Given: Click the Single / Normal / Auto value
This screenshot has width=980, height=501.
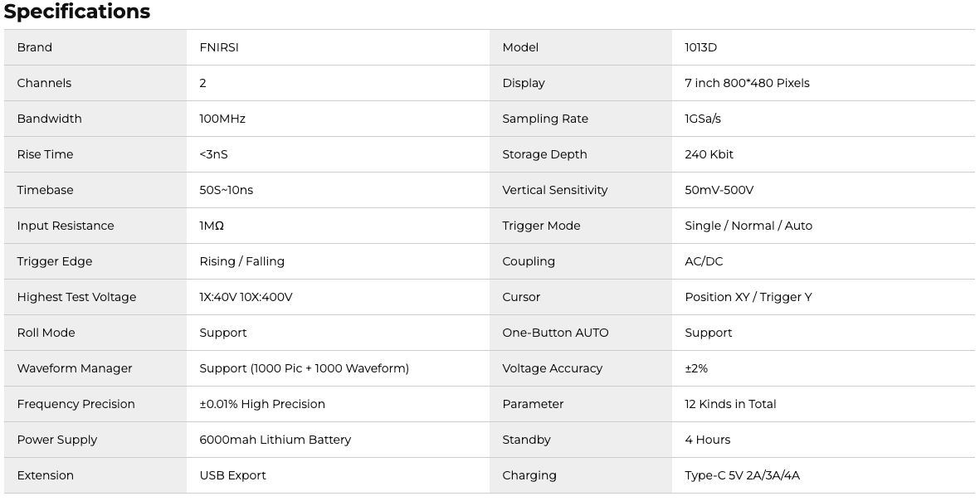Looking at the screenshot, I should tap(748, 226).
